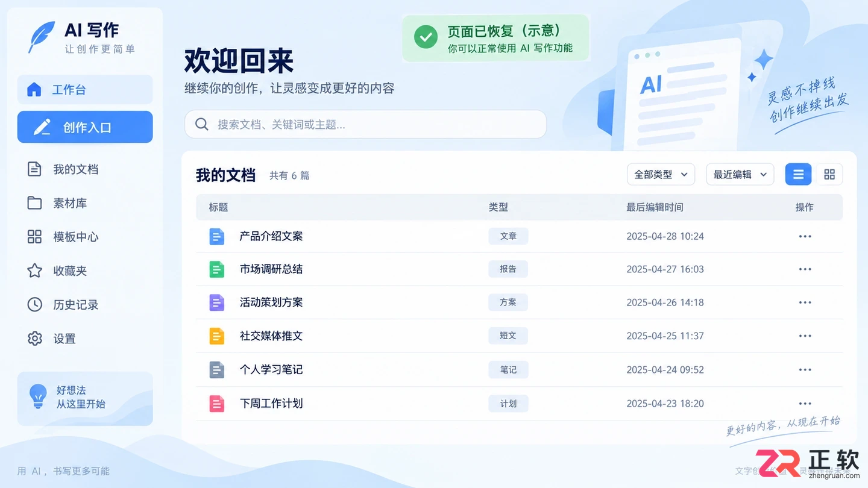
Task: Open more actions for 下周工作计划
Action: click(805, 404)
